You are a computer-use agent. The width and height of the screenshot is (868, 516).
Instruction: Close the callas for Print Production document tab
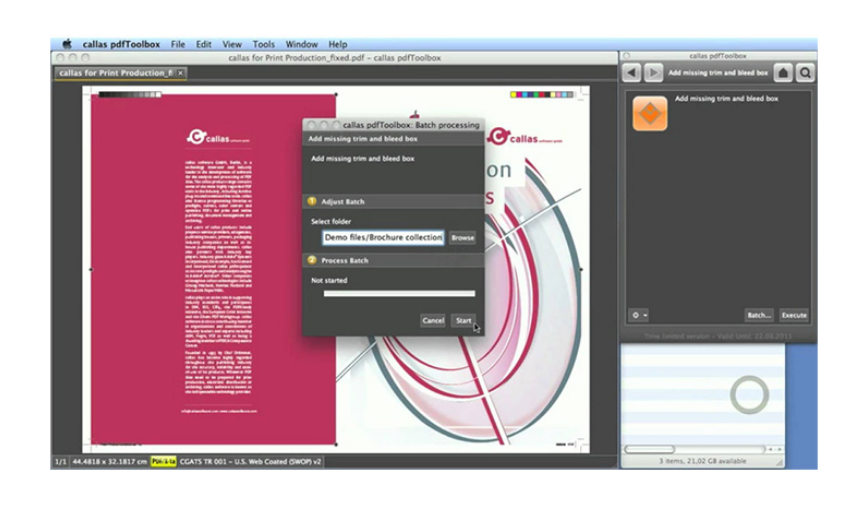[x=181, y=73]
